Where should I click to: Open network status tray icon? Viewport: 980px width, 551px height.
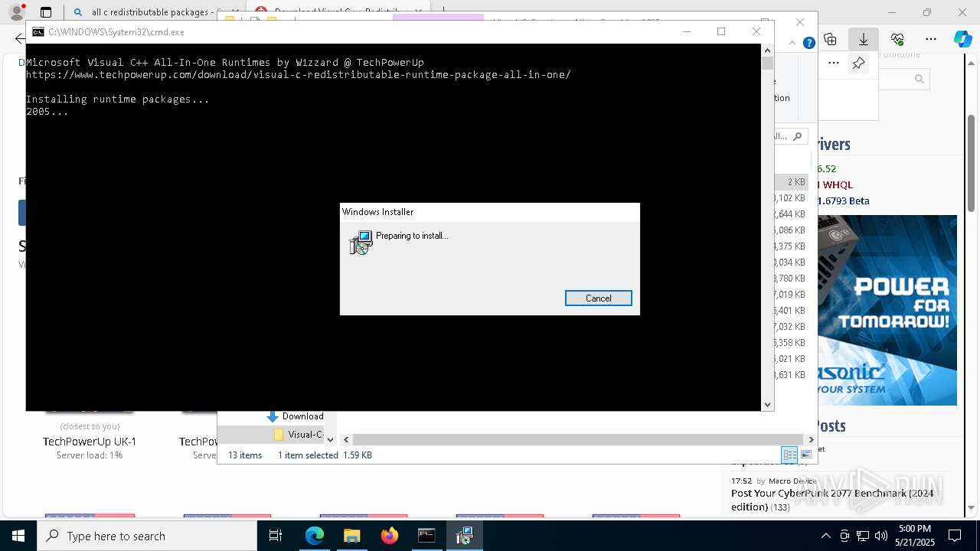point(863,536)
